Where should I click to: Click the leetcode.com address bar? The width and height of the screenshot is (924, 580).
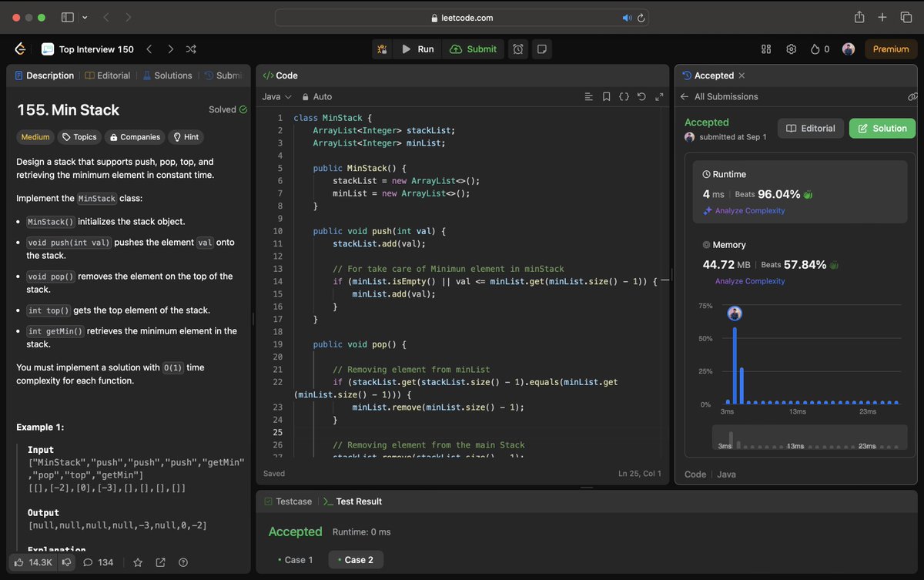(462, 17)
